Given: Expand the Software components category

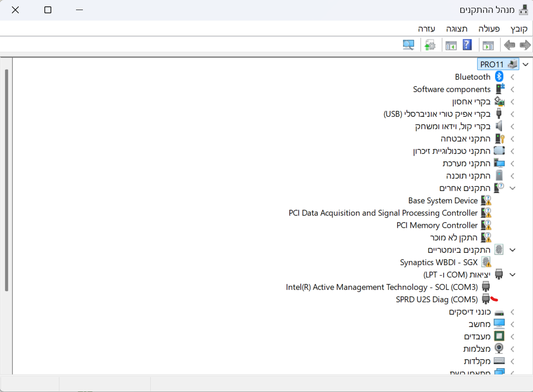Looking at the screenshot, I should tap(511, 89).
